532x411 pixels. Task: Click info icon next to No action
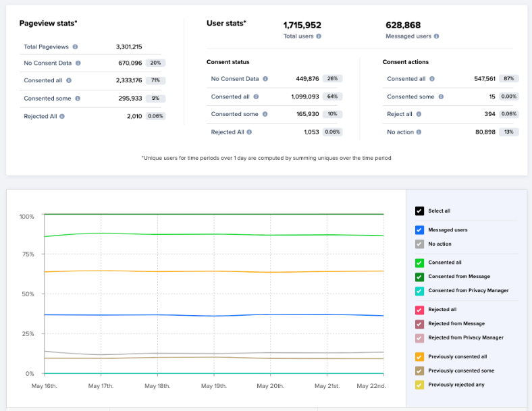419,132
